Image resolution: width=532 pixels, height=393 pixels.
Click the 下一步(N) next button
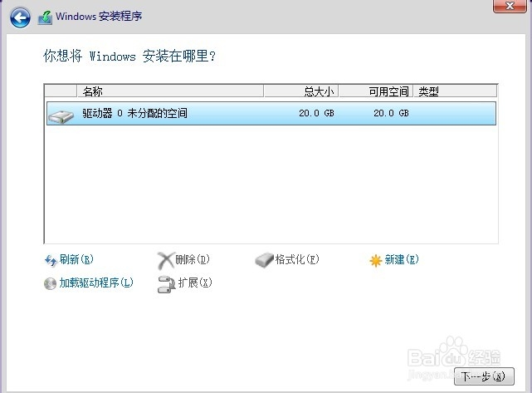pyautogui.click(x=484, y=376)
